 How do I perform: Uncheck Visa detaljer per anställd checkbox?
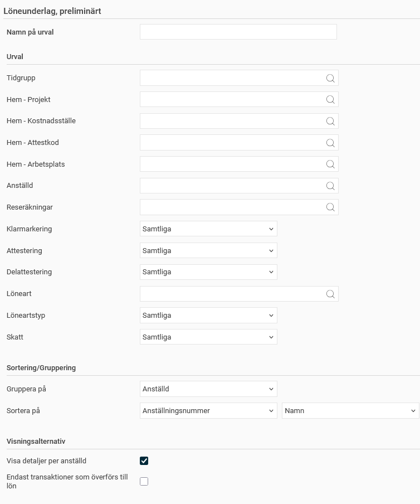(144, 461)
